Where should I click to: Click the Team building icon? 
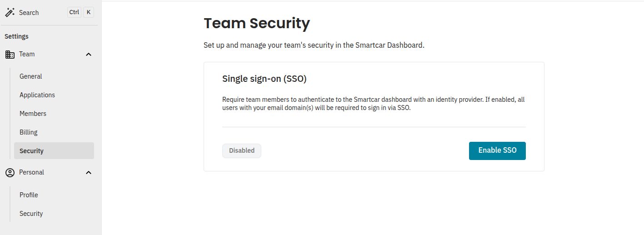[x=10, y=55]
